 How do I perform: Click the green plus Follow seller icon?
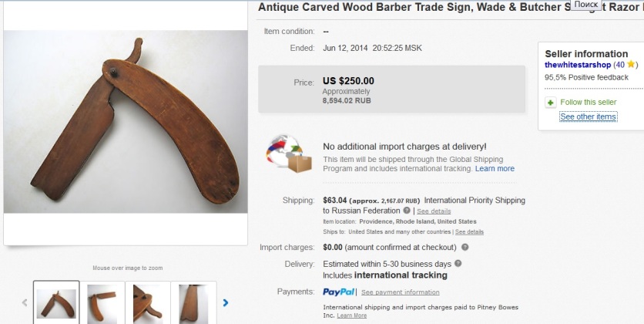[550, 103]
